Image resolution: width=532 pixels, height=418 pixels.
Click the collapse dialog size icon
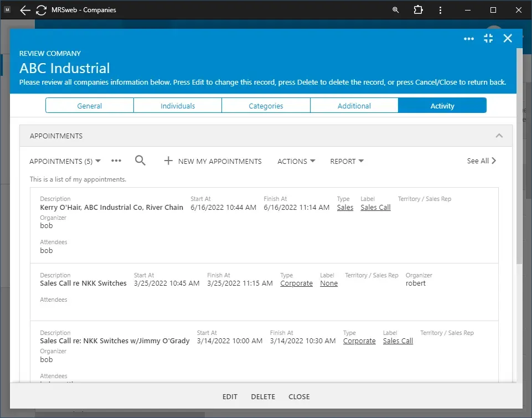point(488,38)
